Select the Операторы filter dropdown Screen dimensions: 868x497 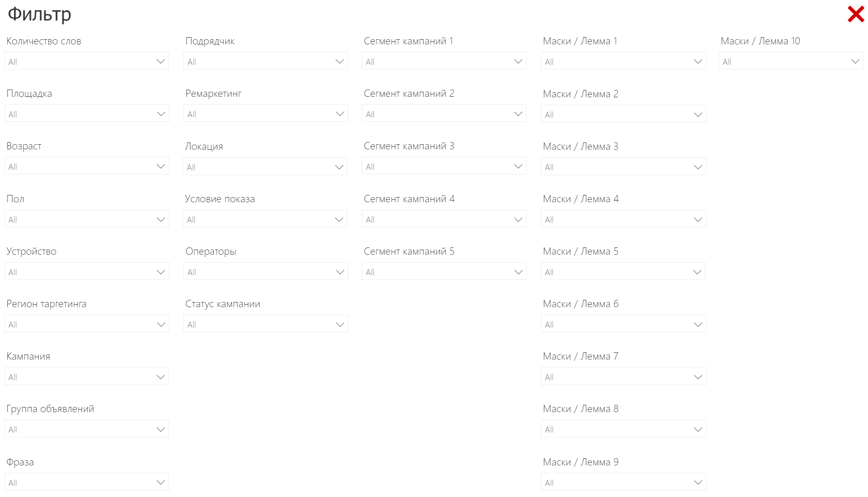coord(265,272)
